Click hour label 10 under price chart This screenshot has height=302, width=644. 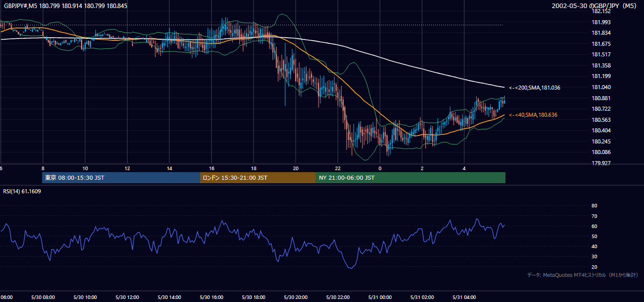(x=85, y=168)
